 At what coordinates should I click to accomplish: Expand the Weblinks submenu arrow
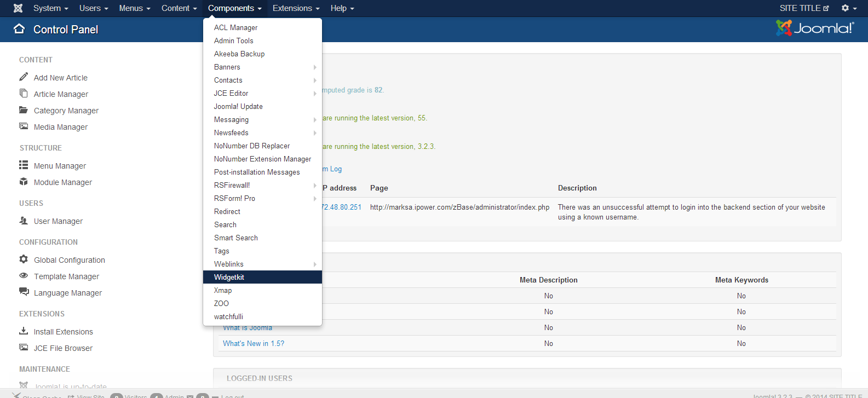click(315, 264)
